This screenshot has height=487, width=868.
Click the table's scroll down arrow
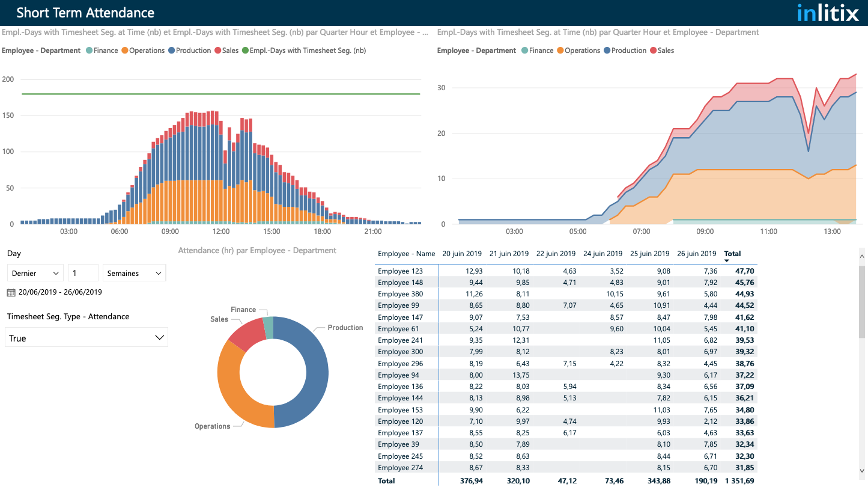pos(863,471)
